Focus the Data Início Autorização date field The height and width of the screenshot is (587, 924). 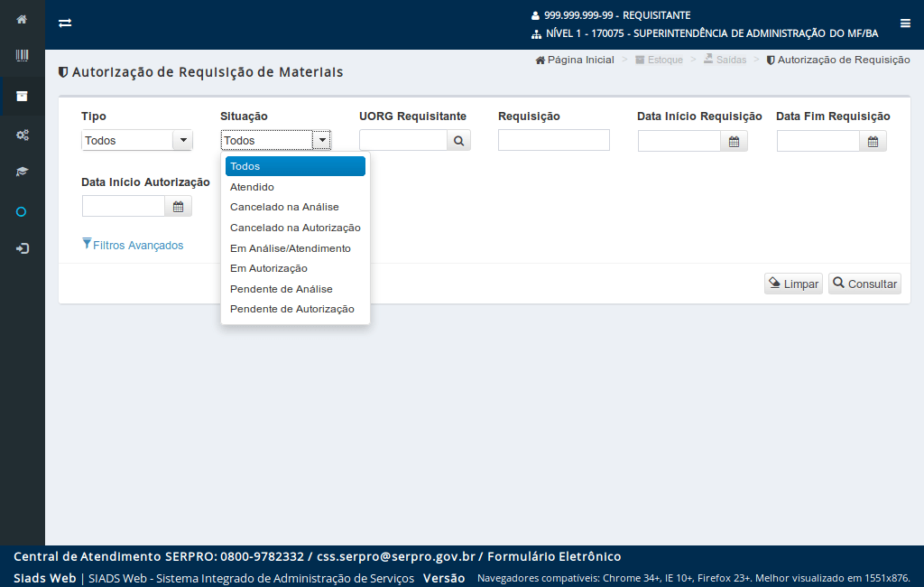[124, 207]
